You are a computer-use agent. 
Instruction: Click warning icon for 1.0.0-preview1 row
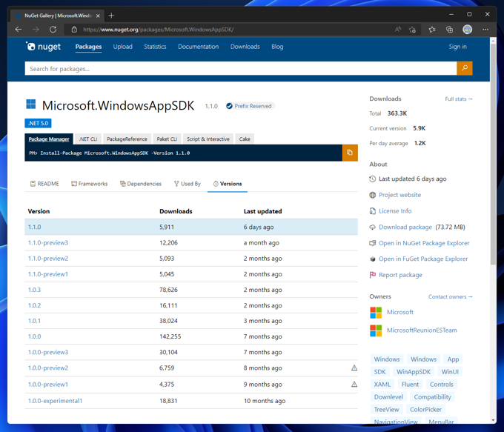354,384
